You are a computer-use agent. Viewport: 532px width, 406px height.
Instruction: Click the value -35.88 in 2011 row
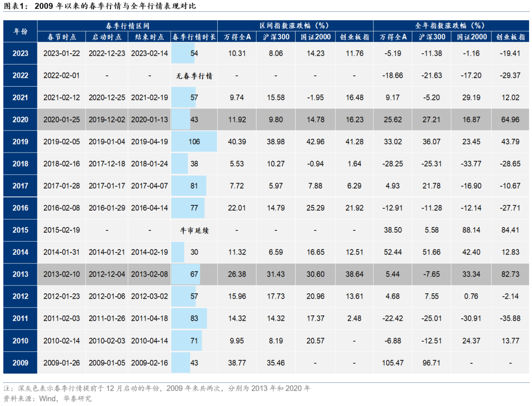coord(510,318)
